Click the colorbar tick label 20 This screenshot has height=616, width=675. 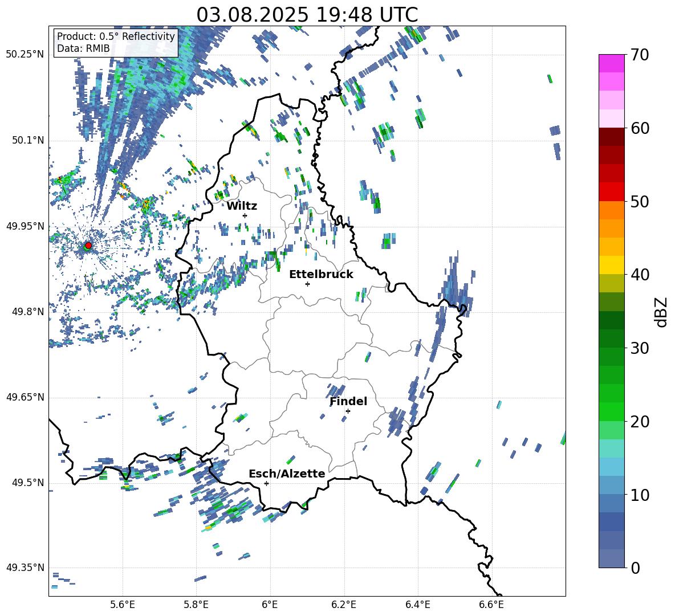point(640,422)
